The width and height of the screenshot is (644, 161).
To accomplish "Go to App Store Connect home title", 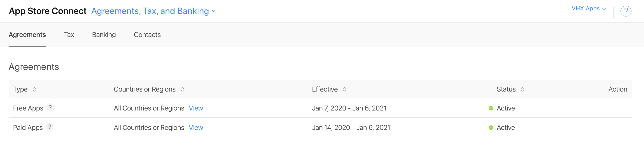I will point(47,11).
